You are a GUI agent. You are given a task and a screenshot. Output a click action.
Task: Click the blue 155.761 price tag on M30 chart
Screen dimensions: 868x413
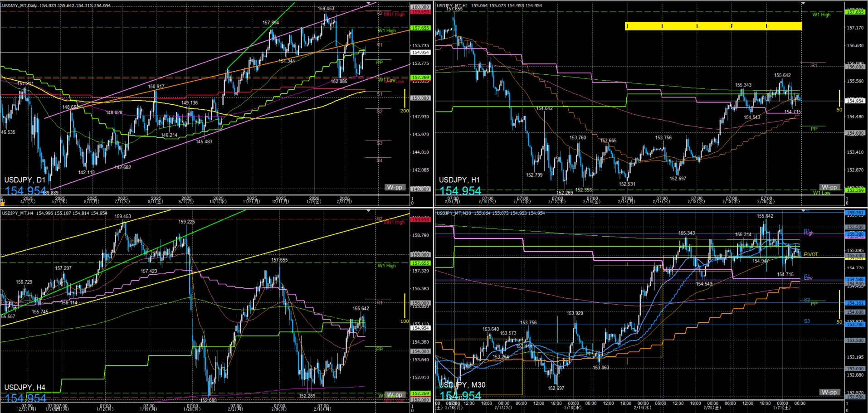click(x=854, y=213)
